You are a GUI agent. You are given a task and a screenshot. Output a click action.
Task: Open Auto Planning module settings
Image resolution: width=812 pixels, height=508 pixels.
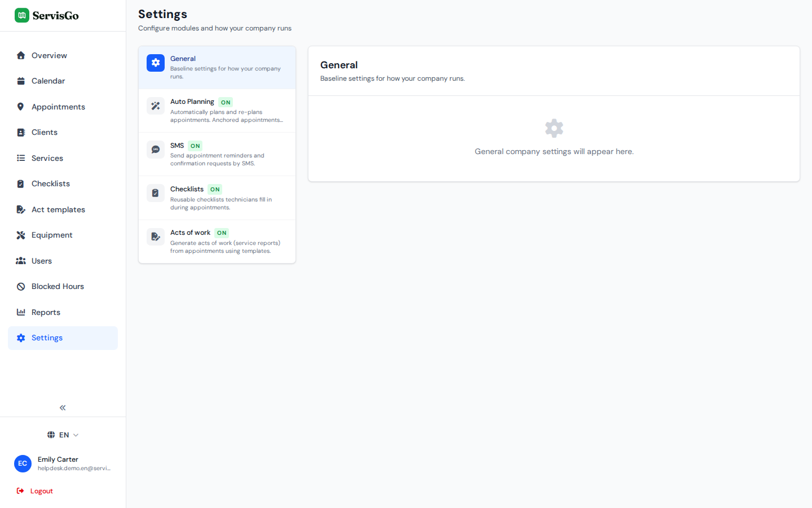217,111
